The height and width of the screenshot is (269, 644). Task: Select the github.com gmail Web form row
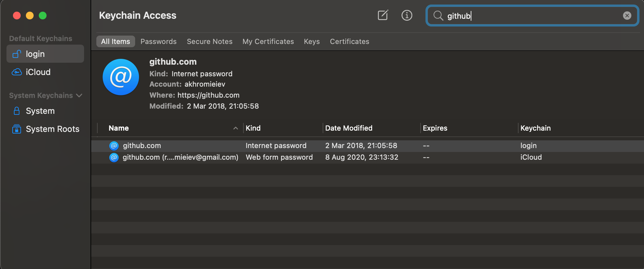pos(368,157)
